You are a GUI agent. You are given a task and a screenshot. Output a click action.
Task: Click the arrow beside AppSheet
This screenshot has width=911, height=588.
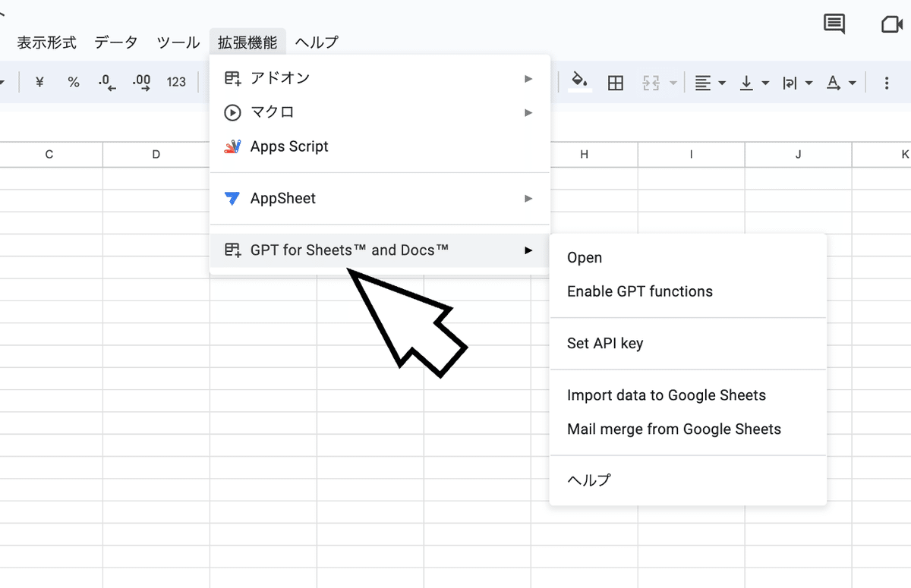point(528,198)
